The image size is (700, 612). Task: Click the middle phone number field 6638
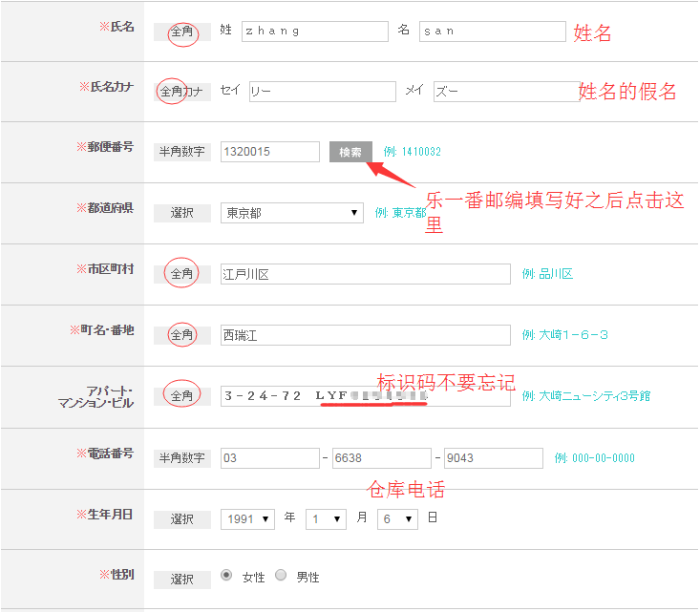point(380,458)
